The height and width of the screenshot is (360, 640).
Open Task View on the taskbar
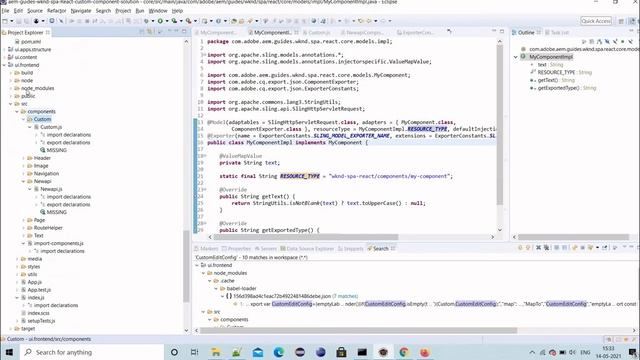[x=194, y=352]
